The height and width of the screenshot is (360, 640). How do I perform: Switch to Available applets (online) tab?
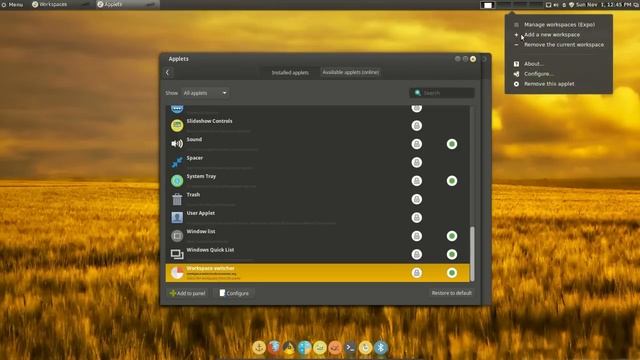tap(351, 72)
